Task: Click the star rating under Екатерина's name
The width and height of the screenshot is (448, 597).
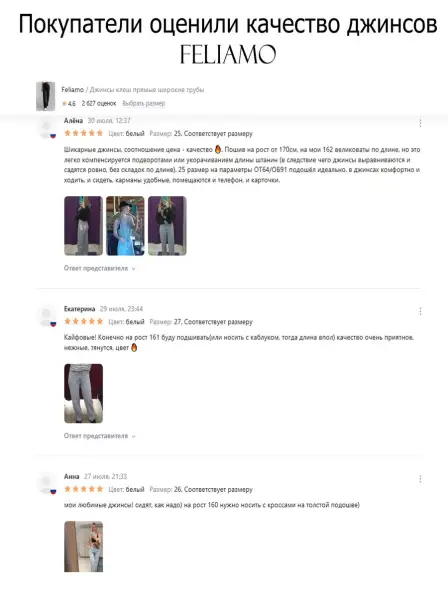Action: click(x=84, y=321)
